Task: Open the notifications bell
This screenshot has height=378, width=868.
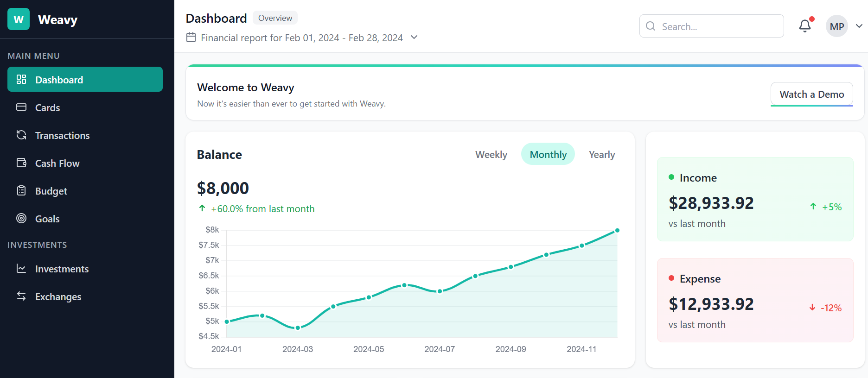Action: pyautogui.click(x=805, y=26)
